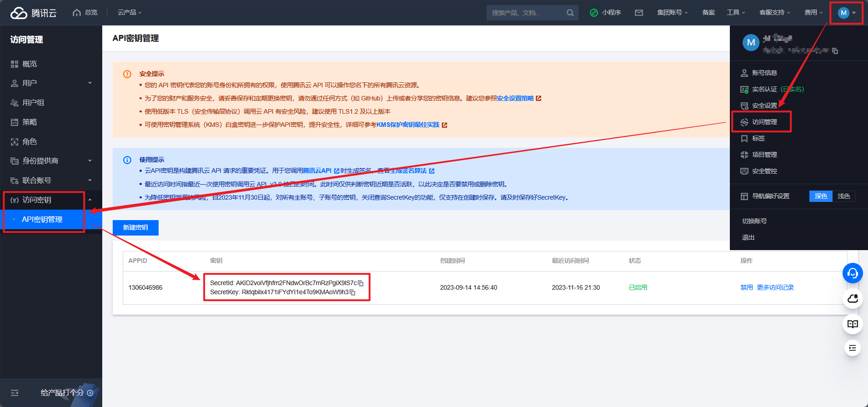
Task: Open KMS保护密钥最佳实践 link
Action: pos(408,125)
